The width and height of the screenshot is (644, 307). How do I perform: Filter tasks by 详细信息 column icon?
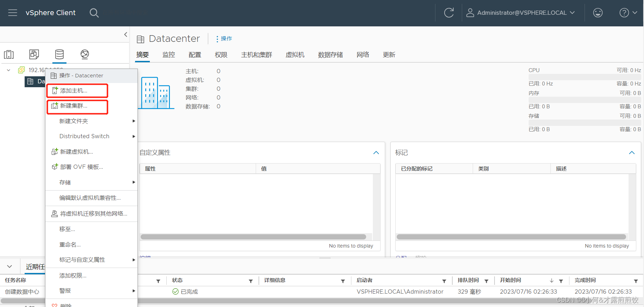[343, 281]
